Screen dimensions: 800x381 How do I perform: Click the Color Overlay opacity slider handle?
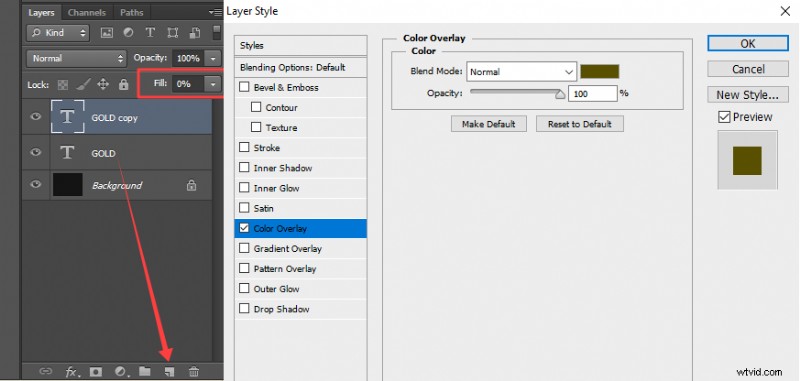coord(560,94)
